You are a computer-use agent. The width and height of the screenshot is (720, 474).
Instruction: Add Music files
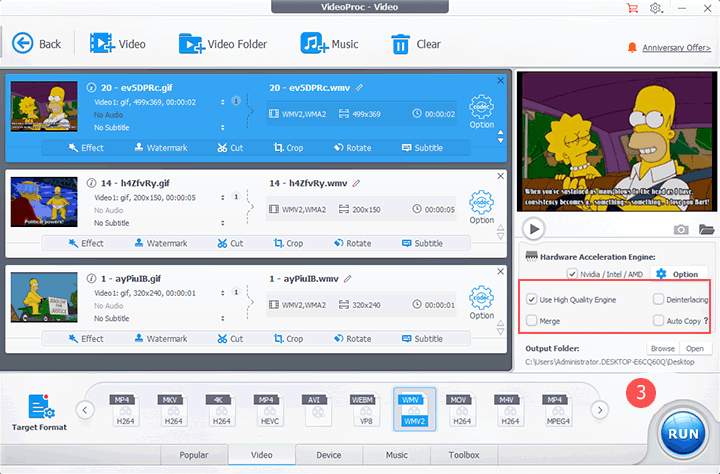(329, 44)
